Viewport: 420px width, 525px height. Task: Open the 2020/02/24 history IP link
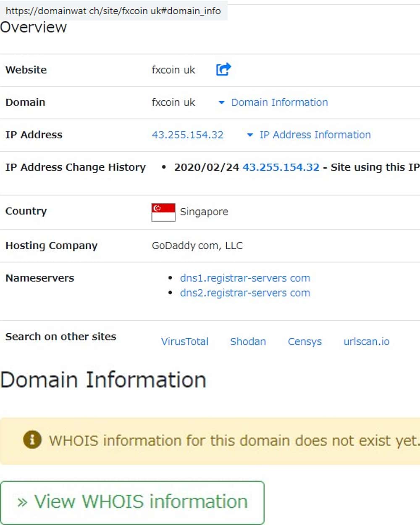[281, 167]
